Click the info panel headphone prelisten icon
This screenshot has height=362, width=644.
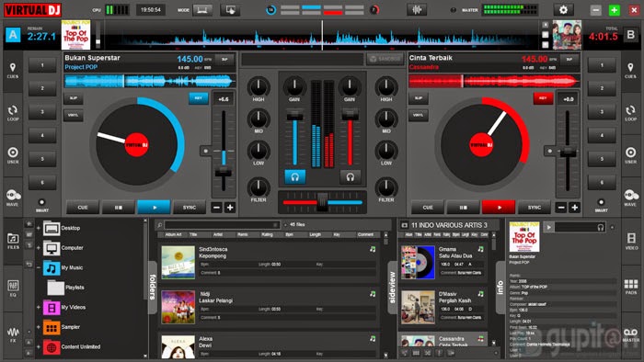click(x=601, y=227)
